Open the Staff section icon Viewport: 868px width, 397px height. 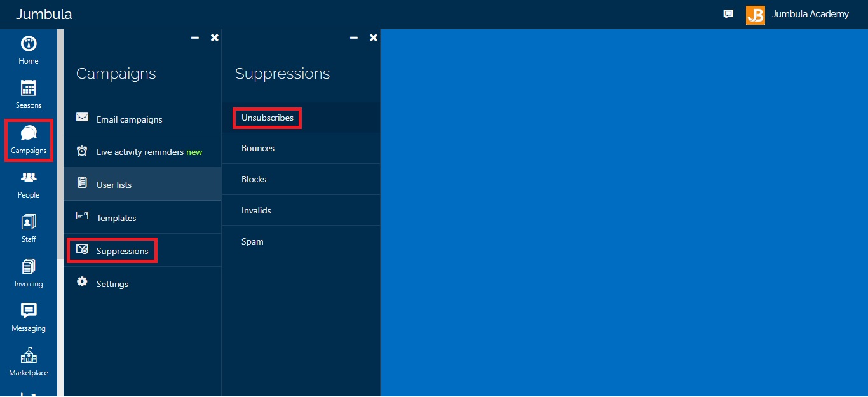click(29, 222)
